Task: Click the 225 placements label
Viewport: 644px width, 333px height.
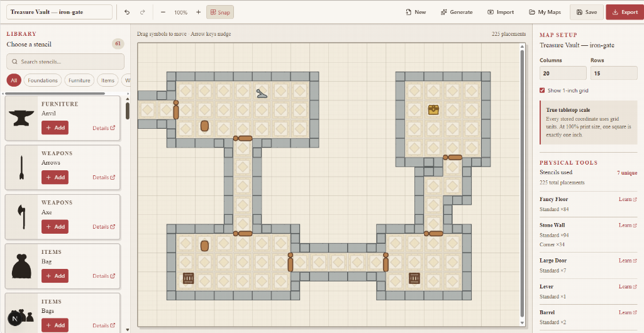Action: pyautogui.click(x=508, y=34)
